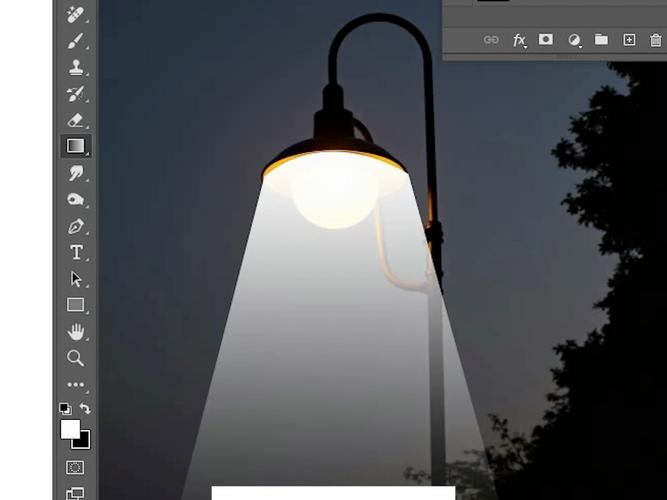
Task: Open the fx layer style dropdown
Action: [x=519, y=40]
